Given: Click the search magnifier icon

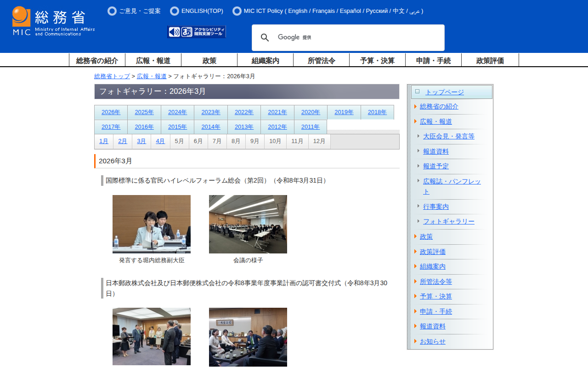Looking at the screenshot, I should tap(265, 38).
